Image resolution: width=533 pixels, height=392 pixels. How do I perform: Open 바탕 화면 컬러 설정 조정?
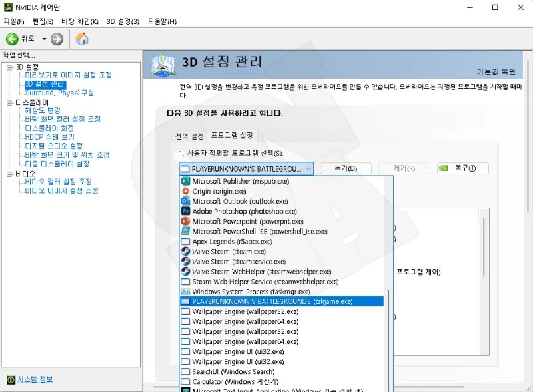pyautogui.click(x=63, y=119)
